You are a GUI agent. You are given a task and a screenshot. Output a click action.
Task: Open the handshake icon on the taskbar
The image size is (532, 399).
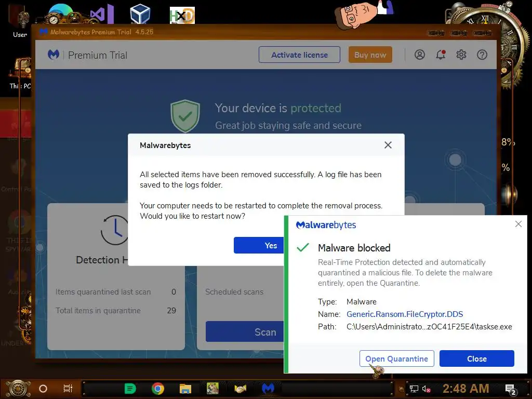[x=240, y=389]
